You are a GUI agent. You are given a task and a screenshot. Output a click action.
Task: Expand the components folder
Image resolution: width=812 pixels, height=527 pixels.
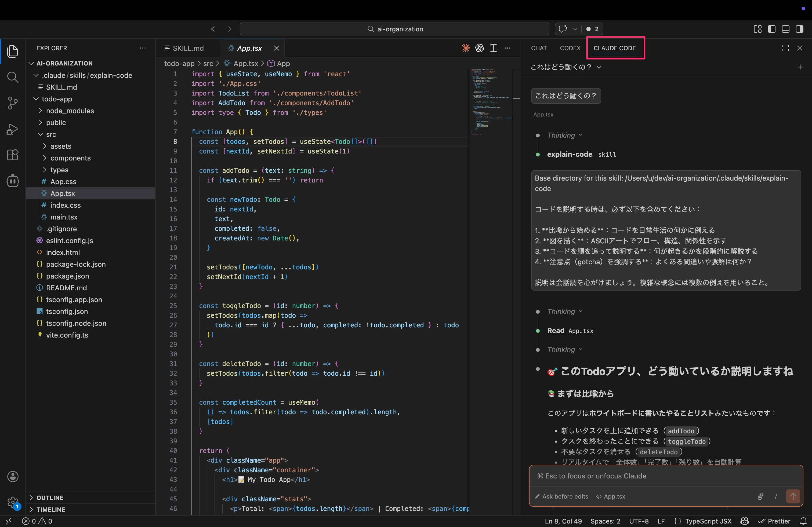(90, 158)
